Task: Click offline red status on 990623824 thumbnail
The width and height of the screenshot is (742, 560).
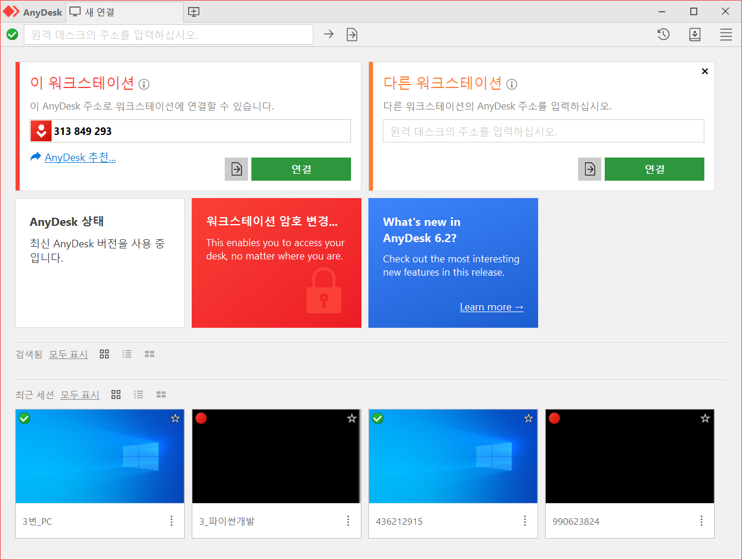Action: (x=554, y=418)
